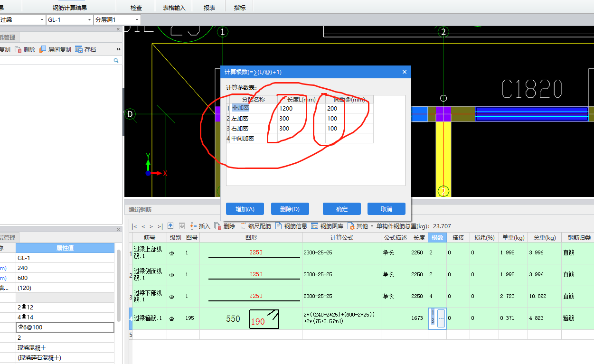Click property value 600

point(65,278)
